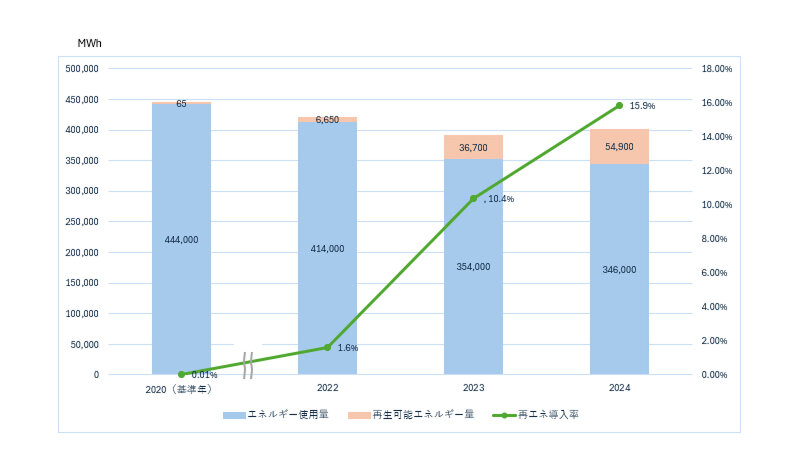Image resolution: width=800 pixels, height=470 pixels.
Task: Click the 2024 x-axis label
Action: (619, 388)
